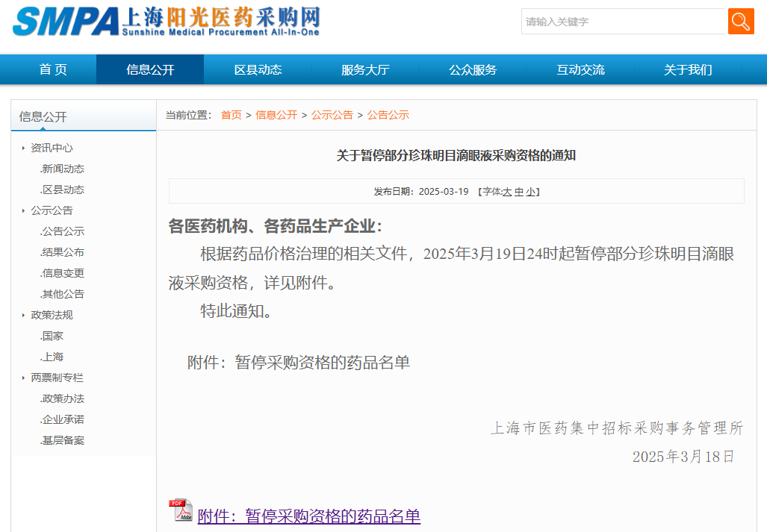Switch to the 服务大厅 navigation tab
767x532 pixels.
[x=365, y=69]
